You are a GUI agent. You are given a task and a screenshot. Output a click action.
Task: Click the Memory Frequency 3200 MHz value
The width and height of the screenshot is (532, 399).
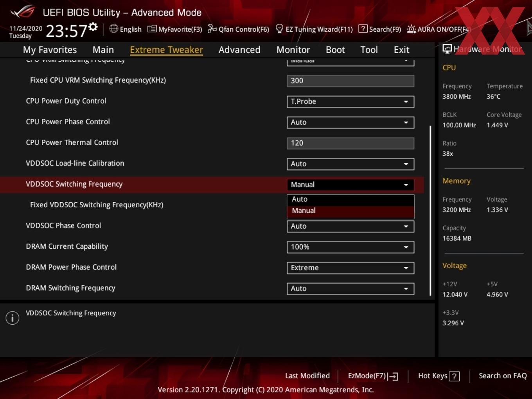[x=457, y=210]
